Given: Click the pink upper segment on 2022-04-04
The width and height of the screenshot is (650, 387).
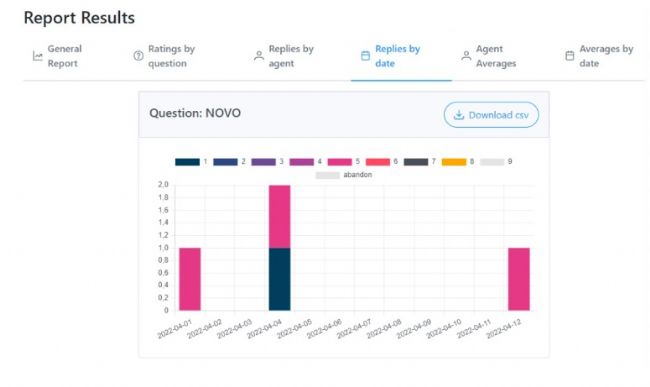Looking at the screenshot, I should 279,216.
